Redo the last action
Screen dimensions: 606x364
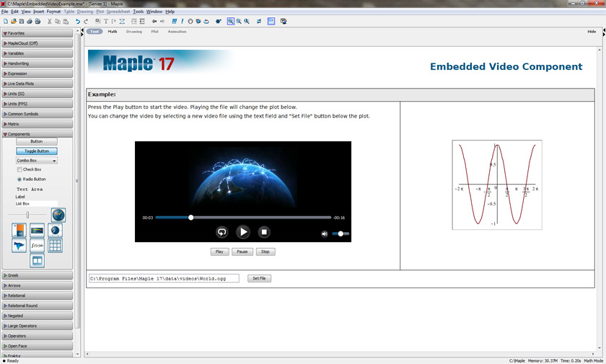pos(86,21)
